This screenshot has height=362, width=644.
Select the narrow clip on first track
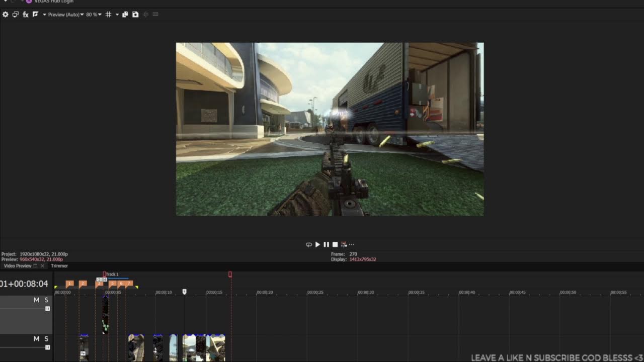105,315
